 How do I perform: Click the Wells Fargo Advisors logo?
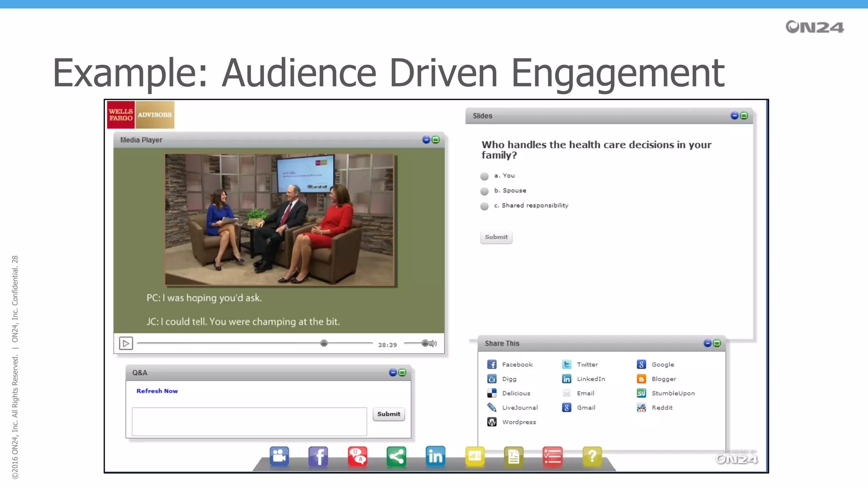click(x=141, y=115)
